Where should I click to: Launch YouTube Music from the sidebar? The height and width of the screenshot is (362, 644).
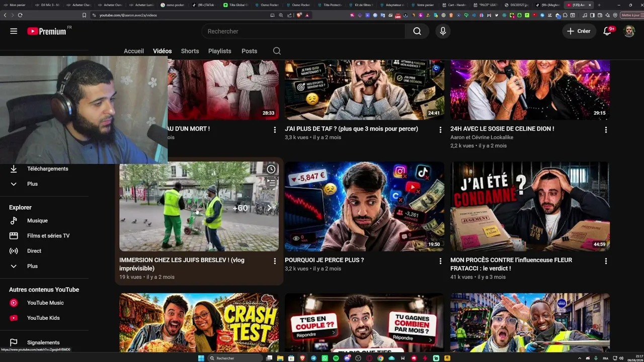point(44,303)
